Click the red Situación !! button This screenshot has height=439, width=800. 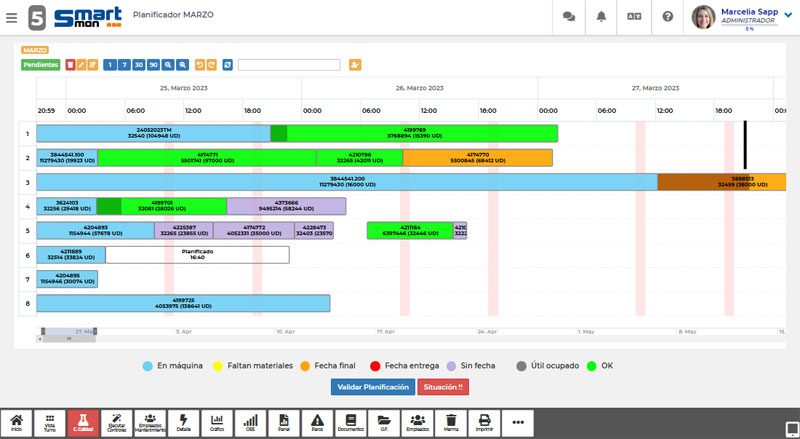443,386
